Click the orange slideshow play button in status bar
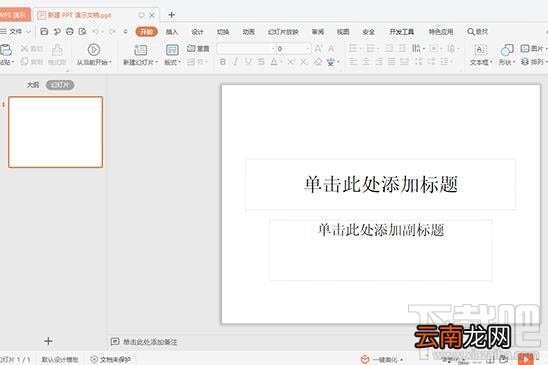Screen dimensions: 548x365 (526, 359)
